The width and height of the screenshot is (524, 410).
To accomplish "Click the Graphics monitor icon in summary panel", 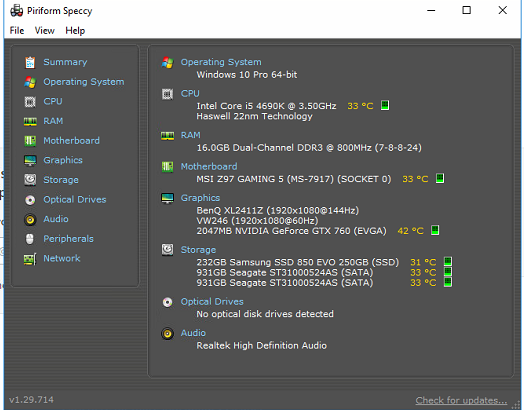I will [167, 198].
